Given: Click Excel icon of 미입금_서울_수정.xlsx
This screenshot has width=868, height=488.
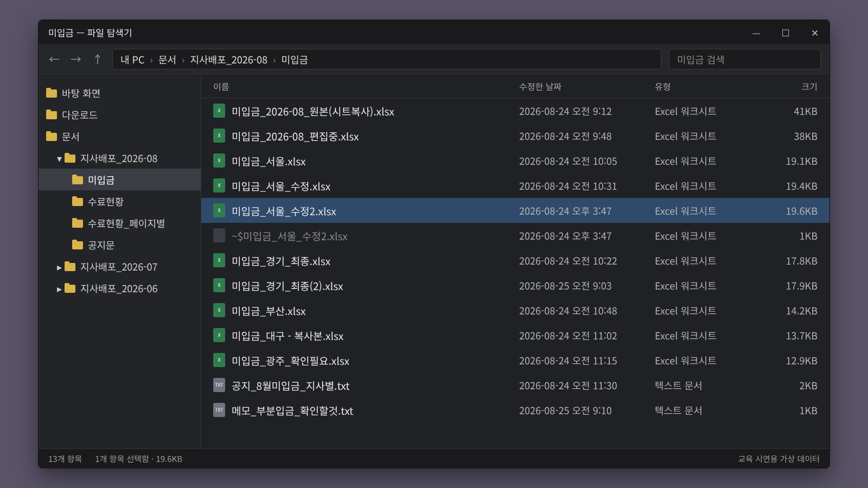Looking at the screenshot, I should click(x=219, y=185).
